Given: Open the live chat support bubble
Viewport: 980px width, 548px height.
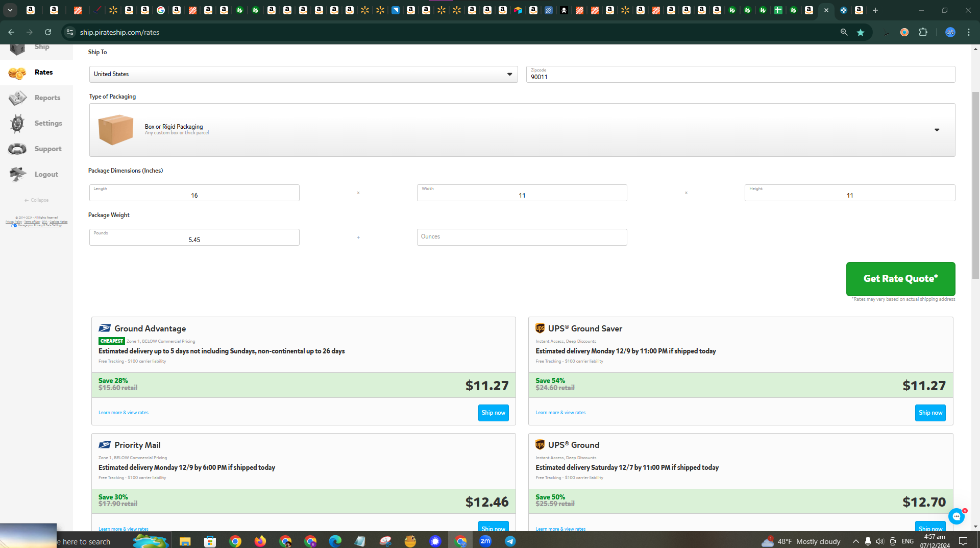Looking at the screenshot, I should [957, 516].
